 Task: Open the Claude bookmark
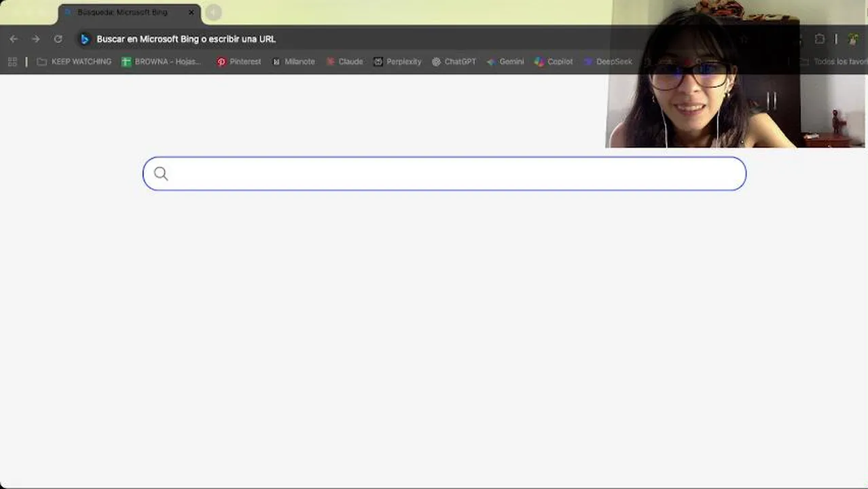pyautogui.click(x=344, y=62)
